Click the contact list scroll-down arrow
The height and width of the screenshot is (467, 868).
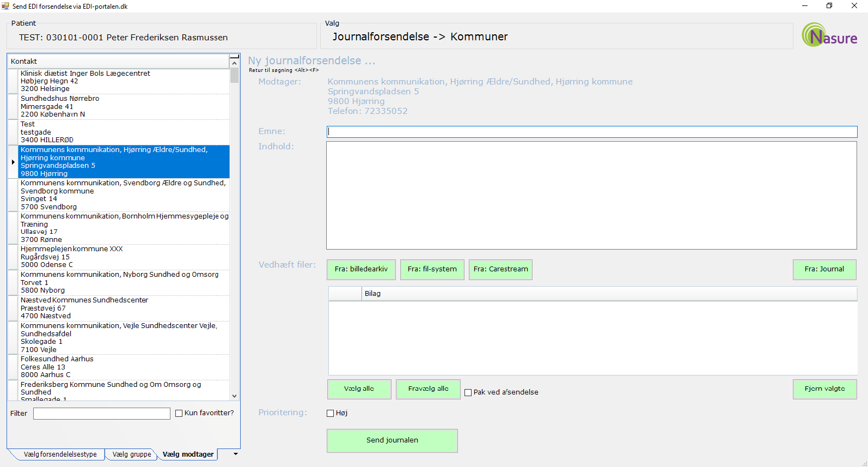pyautogui.click(x=235, y=396)
